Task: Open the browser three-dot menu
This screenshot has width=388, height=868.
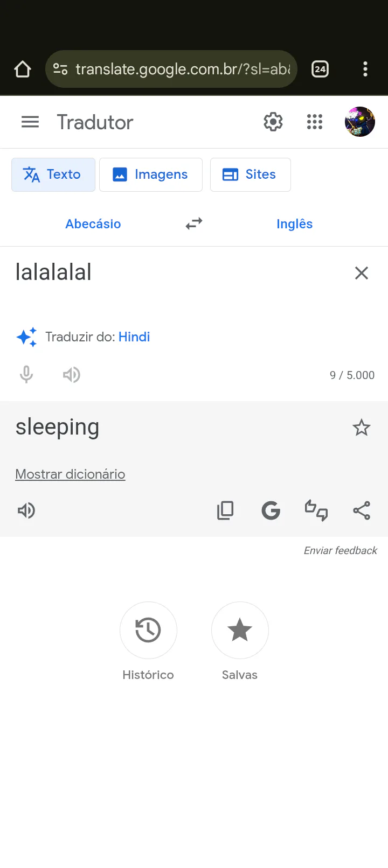Action: [x=365, y=69]
